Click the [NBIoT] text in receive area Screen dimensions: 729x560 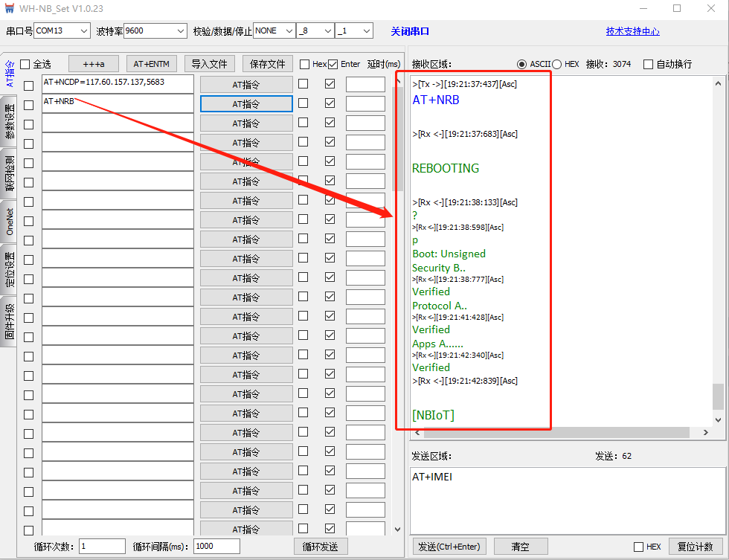tap(433, 414)
